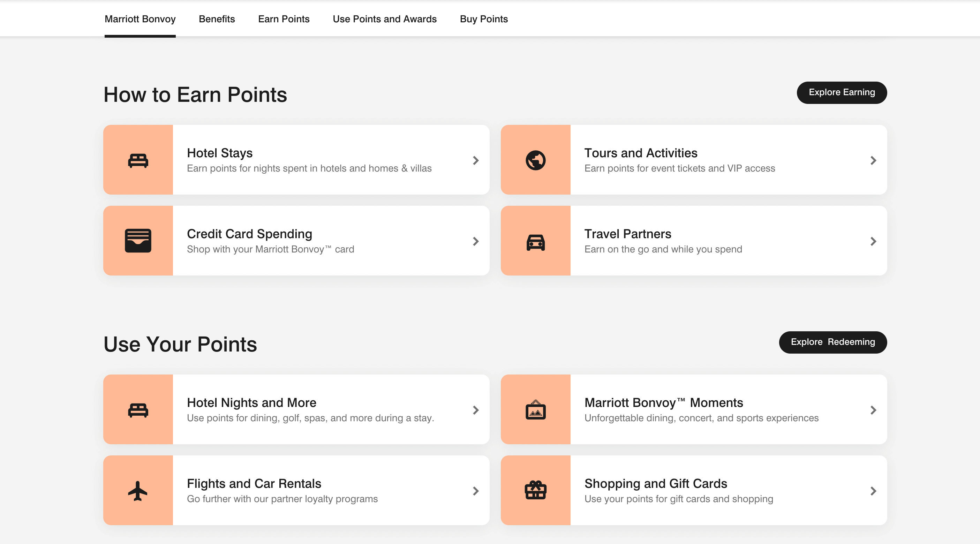Expand the Hotel Stays card via its chevron

point(475,160)
